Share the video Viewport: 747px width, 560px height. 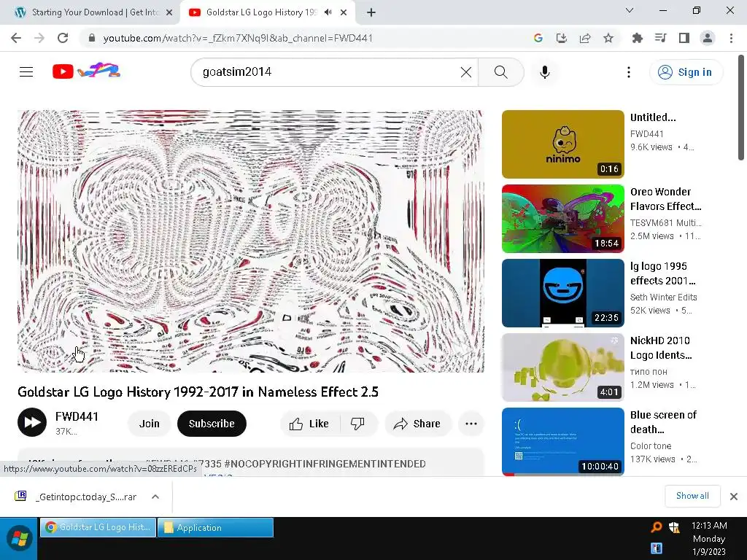(417, 424)
